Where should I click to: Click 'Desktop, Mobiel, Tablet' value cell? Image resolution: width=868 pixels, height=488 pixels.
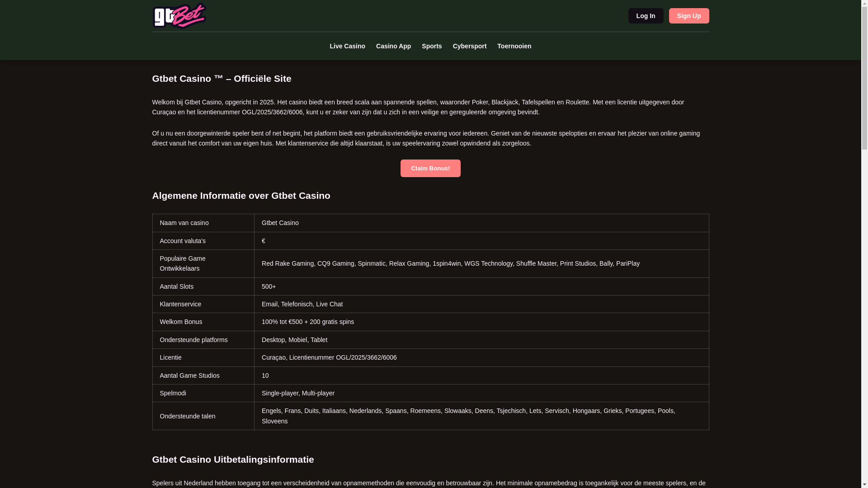481,340
